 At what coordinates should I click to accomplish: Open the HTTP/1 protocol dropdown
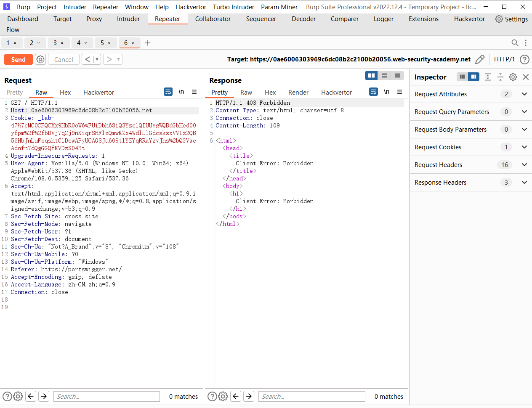[x=504, y=59]
